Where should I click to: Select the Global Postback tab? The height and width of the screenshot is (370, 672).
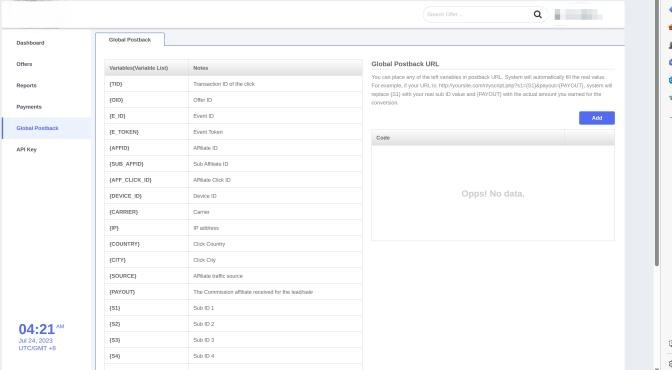tap(130, 39)
